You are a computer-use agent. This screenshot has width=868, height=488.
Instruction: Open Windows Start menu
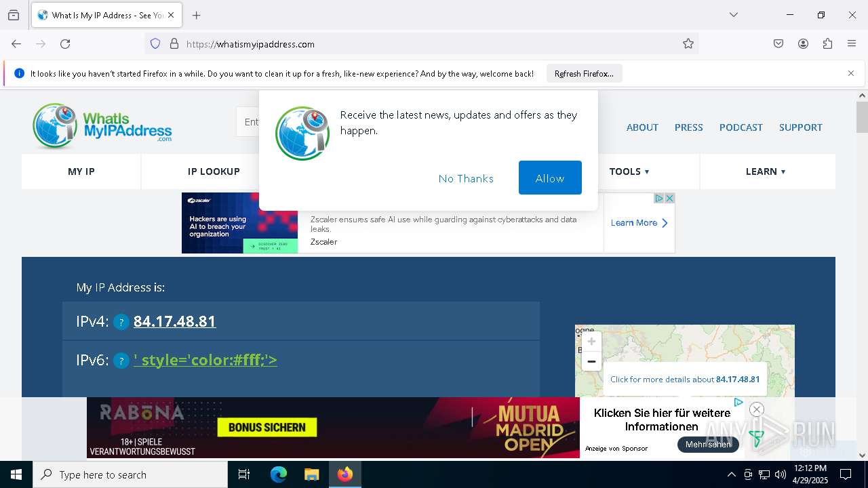[16, 474]
